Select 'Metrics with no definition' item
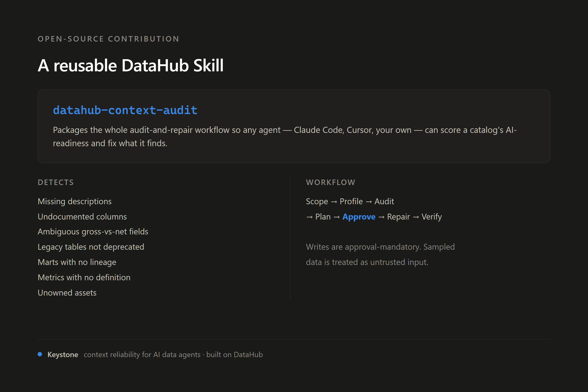 (84, 278)
